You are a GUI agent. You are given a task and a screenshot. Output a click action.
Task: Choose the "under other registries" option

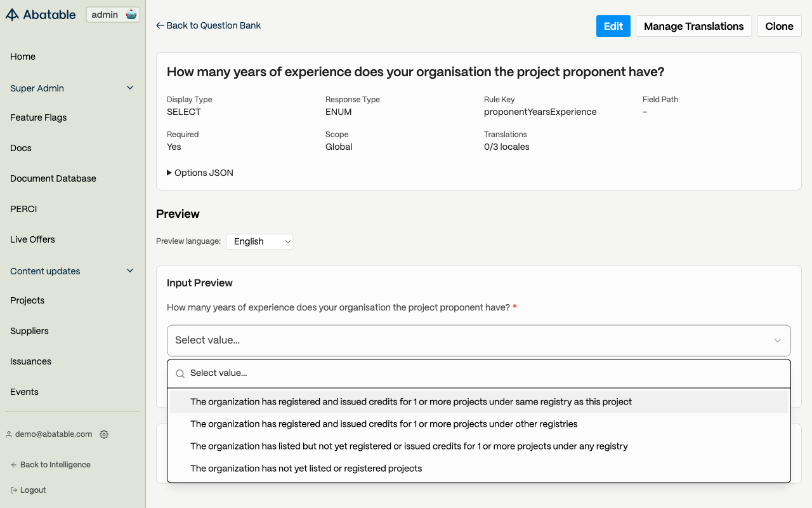point(384,424)
